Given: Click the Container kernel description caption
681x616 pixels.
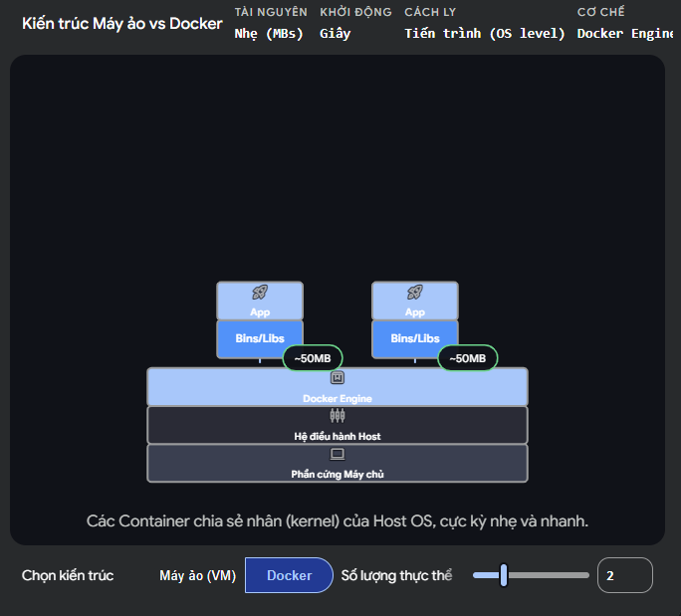Looking at the screenshot, I should (338, 520).
